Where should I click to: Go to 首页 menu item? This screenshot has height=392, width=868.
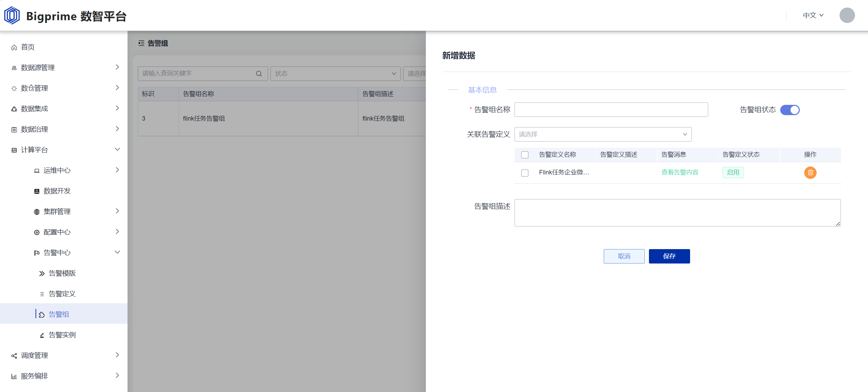pos(64,47)
